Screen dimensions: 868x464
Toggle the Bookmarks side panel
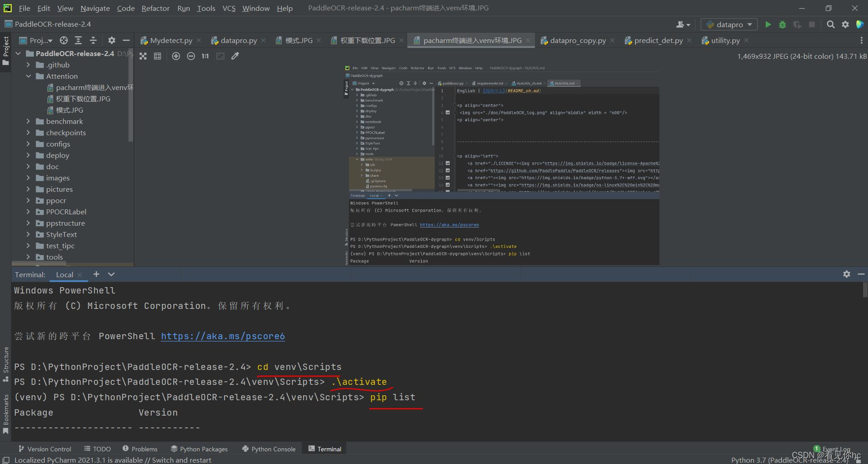tap(6, 414)
